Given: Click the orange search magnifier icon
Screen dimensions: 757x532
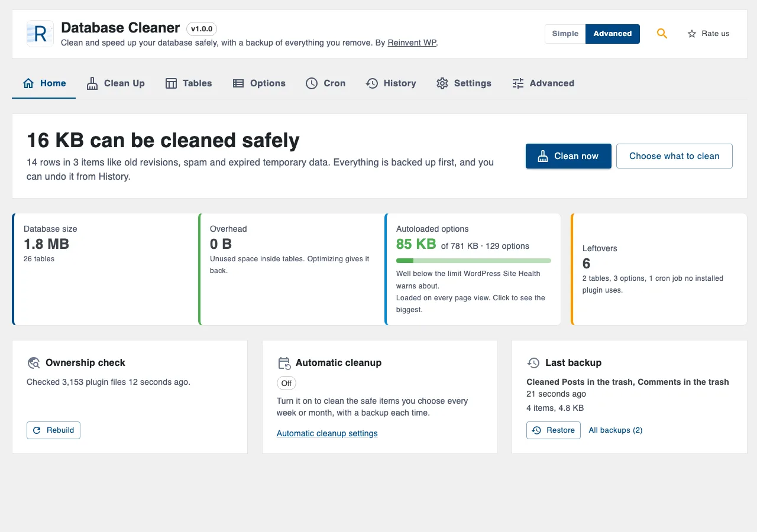Looking at the screenshot, I should tap(662, 34).
